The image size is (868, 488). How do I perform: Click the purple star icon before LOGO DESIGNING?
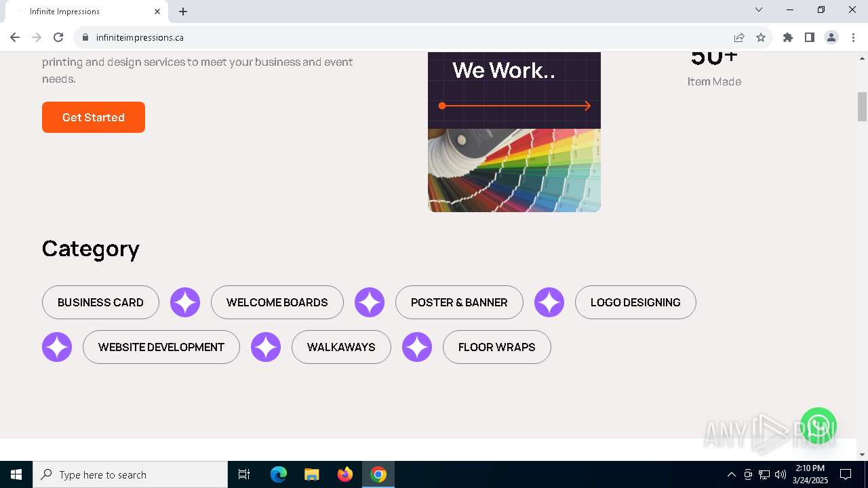pos(549,302)
